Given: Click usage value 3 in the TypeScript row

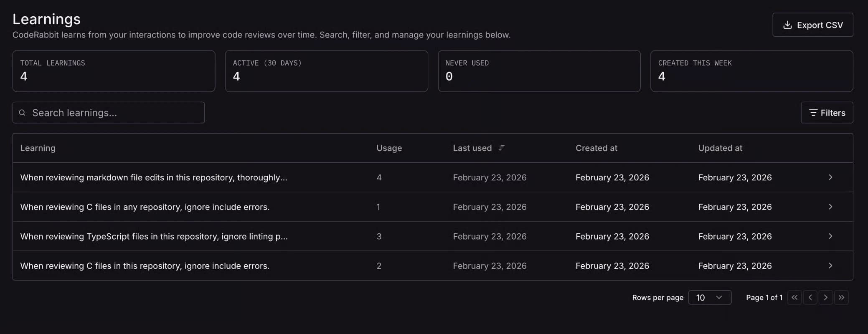Looking at the screenshot, I should 379,236.
